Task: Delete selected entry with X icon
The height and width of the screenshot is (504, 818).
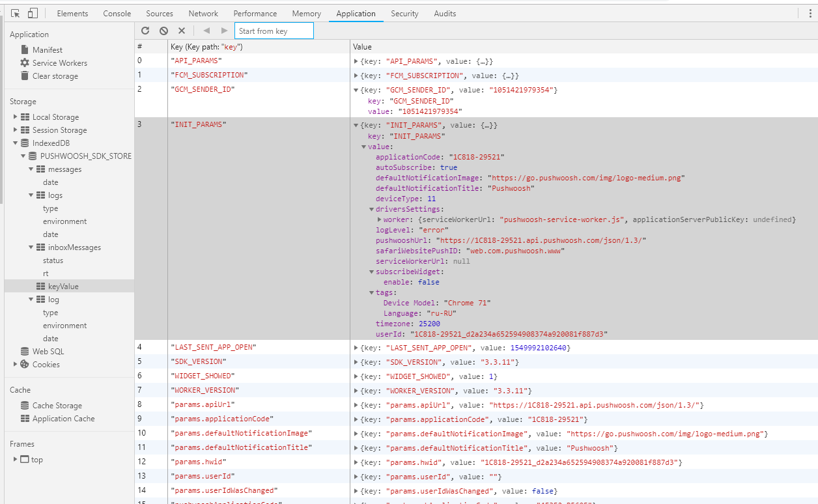Action: [182, 31]
